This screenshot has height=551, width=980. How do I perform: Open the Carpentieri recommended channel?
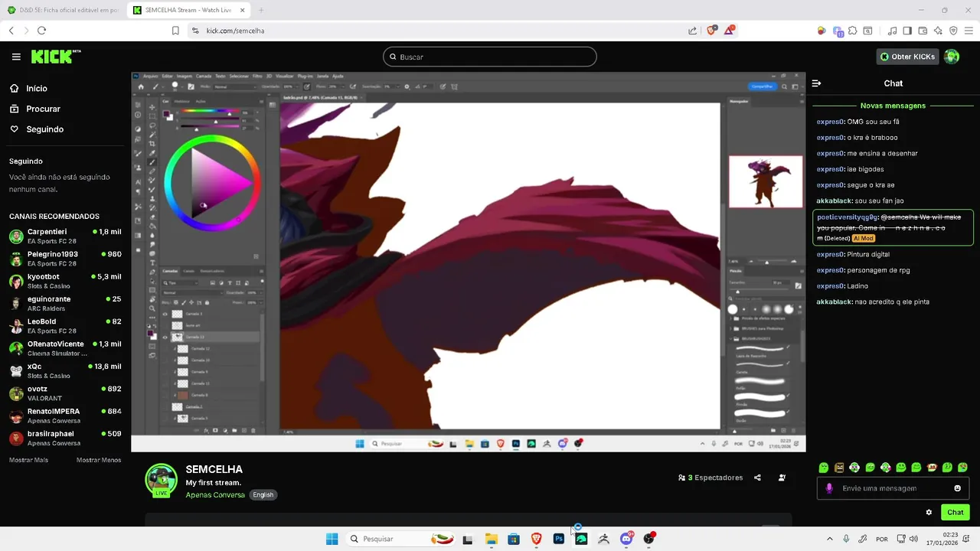65,236
